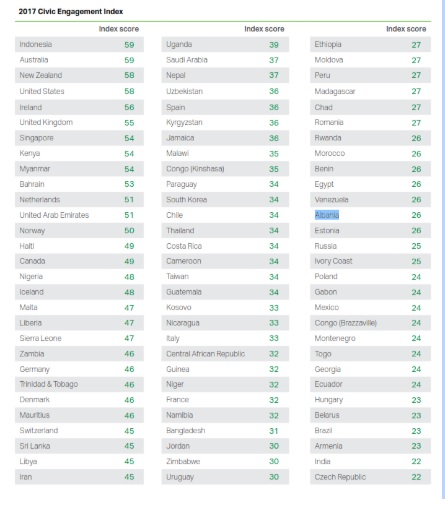Click the 2017 Civic Engagement Index title
The width and height of the screenshot is (445, 510).
[71, 11]
